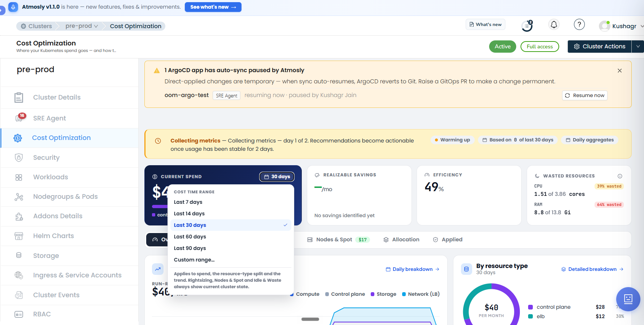Switch to Applied tab
This screenshot has height=325, width=644.
[448, 240]
